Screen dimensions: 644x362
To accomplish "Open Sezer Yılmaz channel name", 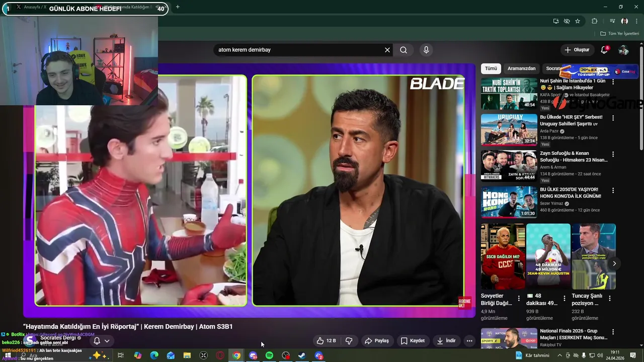I will 552,204.
